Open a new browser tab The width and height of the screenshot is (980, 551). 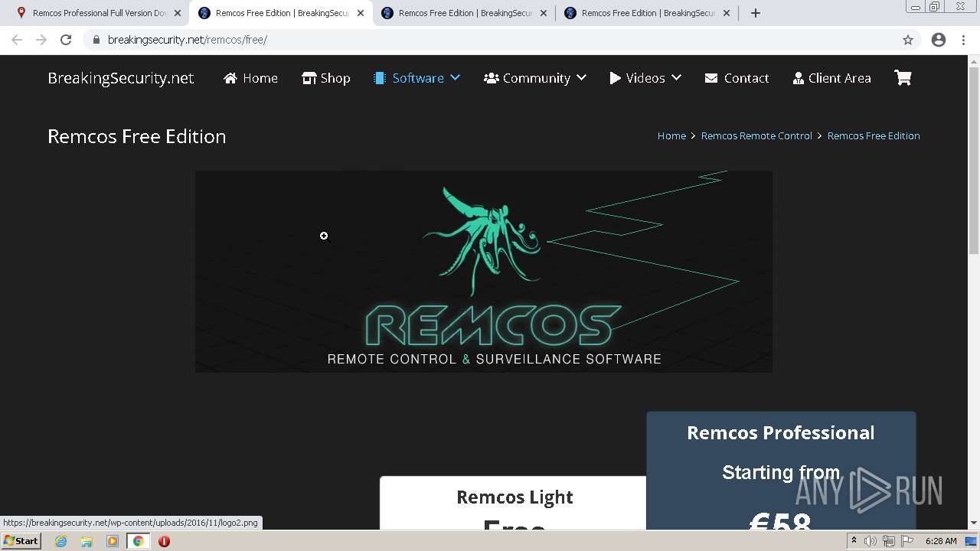756,13
